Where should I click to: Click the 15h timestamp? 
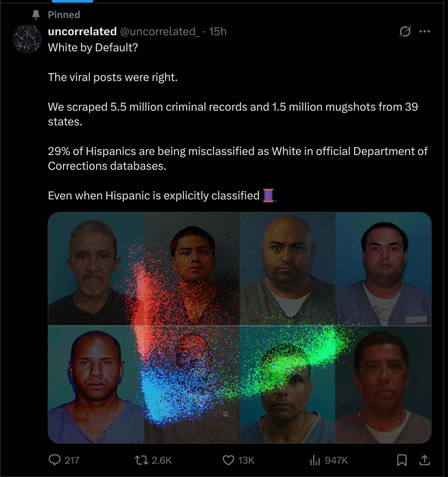(x=218, y=31)
